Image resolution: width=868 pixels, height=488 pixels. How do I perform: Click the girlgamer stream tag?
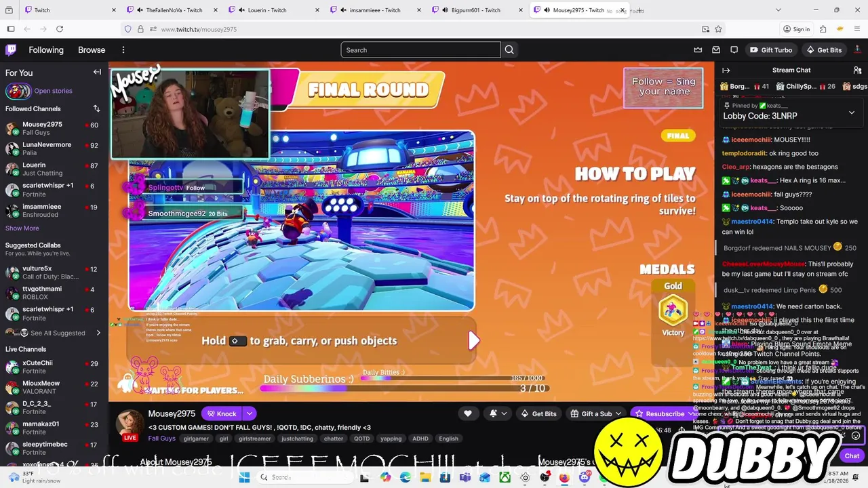tap(196, 439)
